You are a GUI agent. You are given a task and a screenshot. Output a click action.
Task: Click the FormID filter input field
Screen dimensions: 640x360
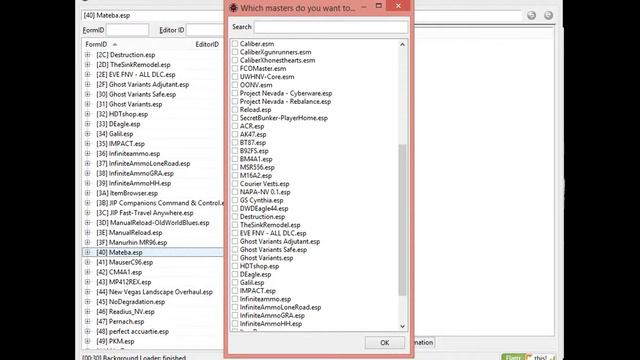pyautogui.click(x=127, y=30)
